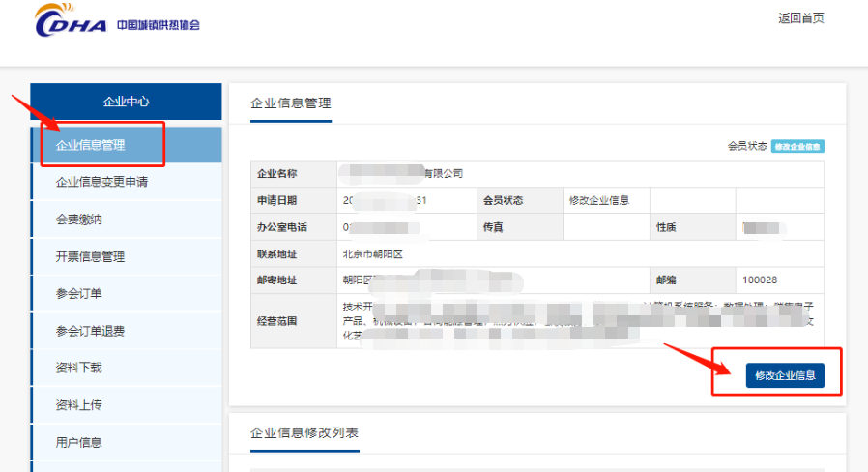Click the 会员状态 table label cell

click(520, 200)
